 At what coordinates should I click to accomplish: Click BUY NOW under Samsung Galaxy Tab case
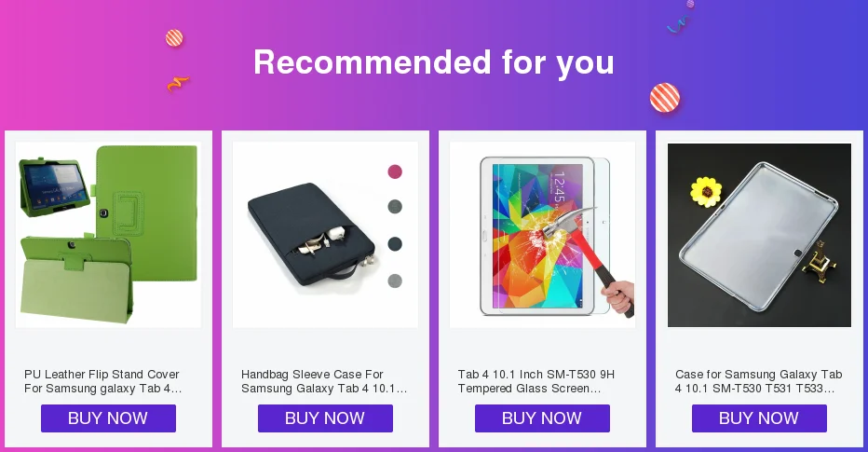760,418
